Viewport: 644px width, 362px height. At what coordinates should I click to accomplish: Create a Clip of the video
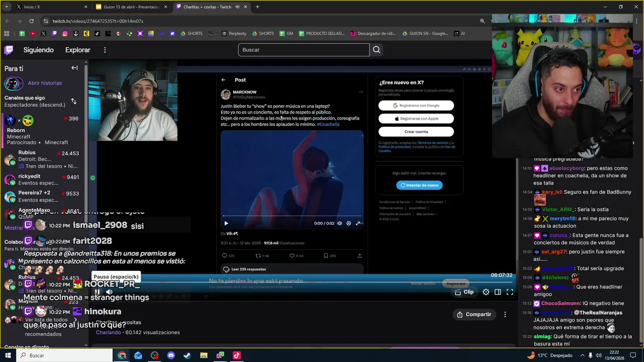coord(464,292)
